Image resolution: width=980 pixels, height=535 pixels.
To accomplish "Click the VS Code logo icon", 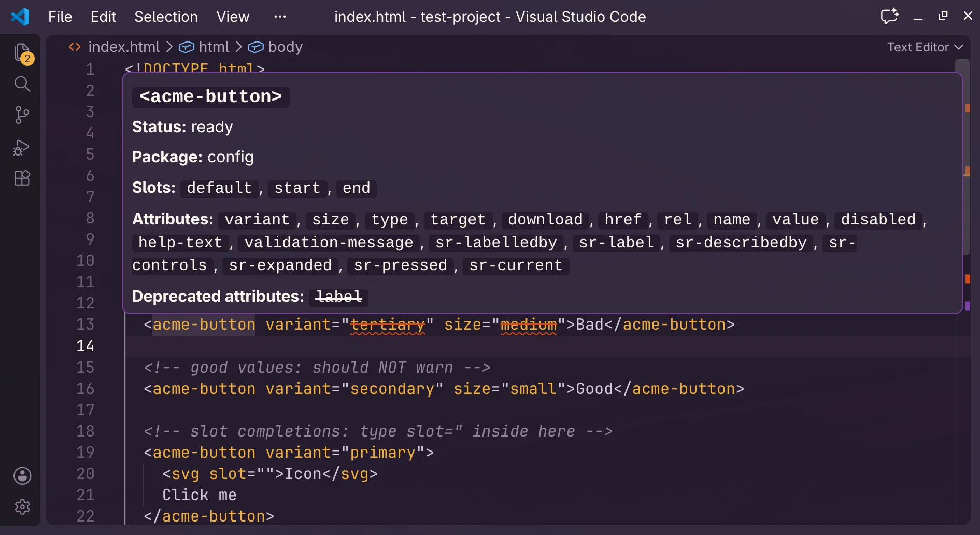I will point(20,17).
